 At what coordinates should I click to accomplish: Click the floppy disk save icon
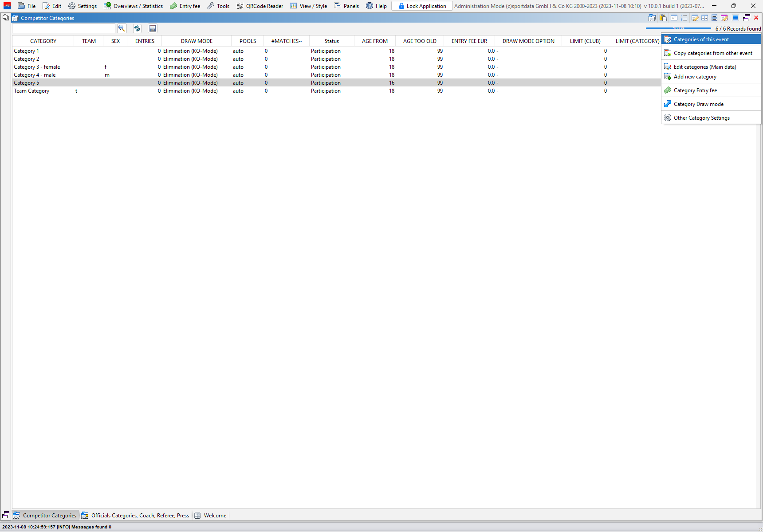pyautogui.click(x=153, y=28)
